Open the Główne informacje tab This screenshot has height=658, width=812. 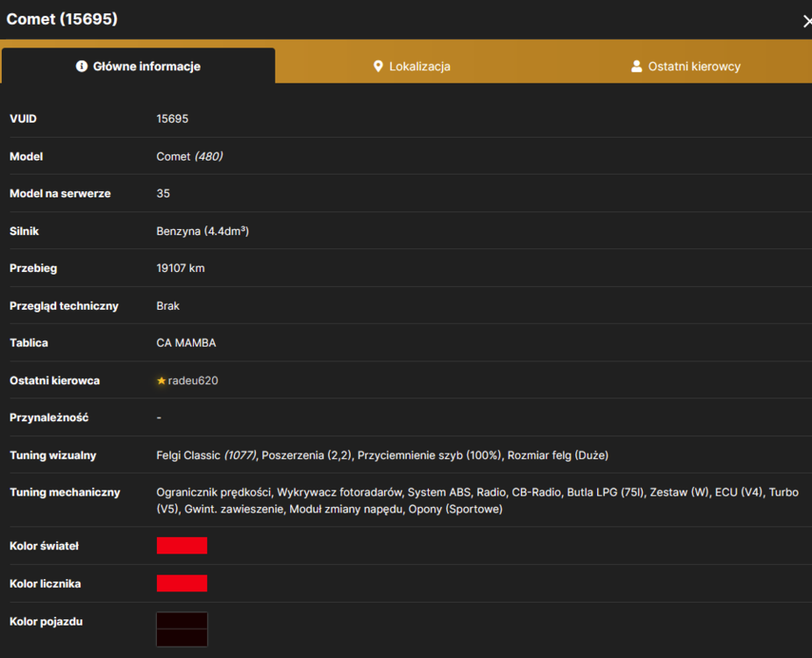(139, 66)
